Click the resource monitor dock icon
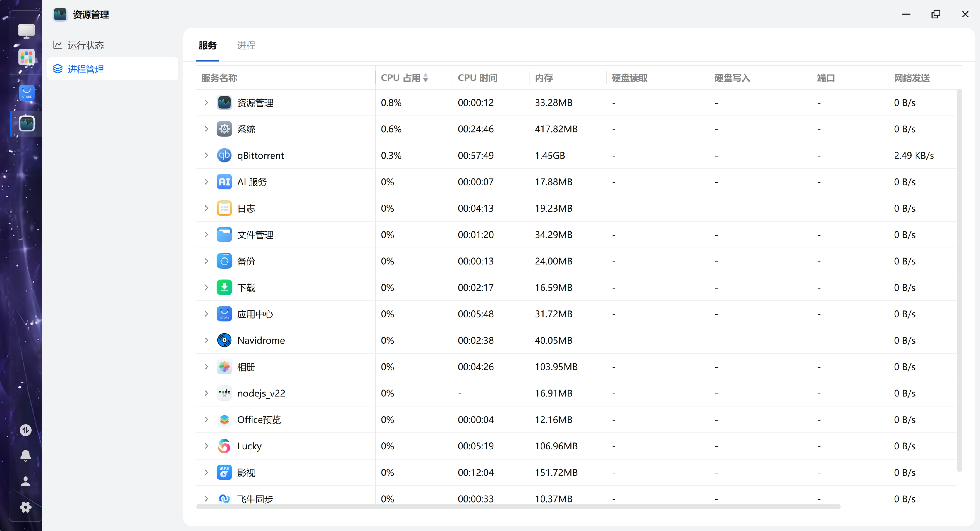Viewport: 980px width, 531px height. tap(27, 124)
